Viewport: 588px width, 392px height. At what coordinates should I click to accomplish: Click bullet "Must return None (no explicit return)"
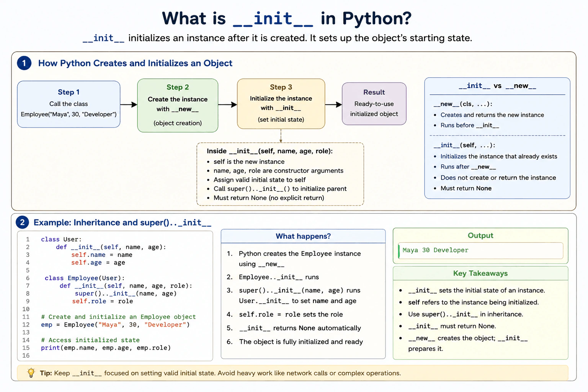[x=269, y=198]
